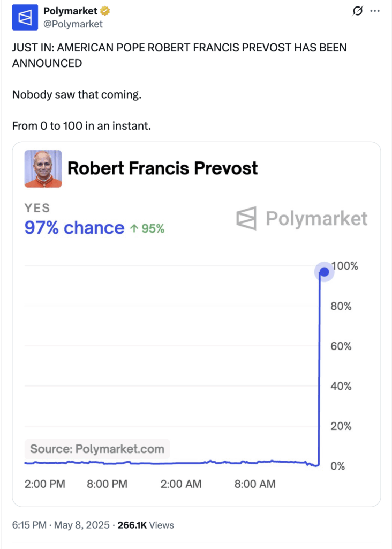Click the Robert Francis Prevost portrait thumbnail
392x549 pixels.
pyautogui.click(x=43, y=169)
